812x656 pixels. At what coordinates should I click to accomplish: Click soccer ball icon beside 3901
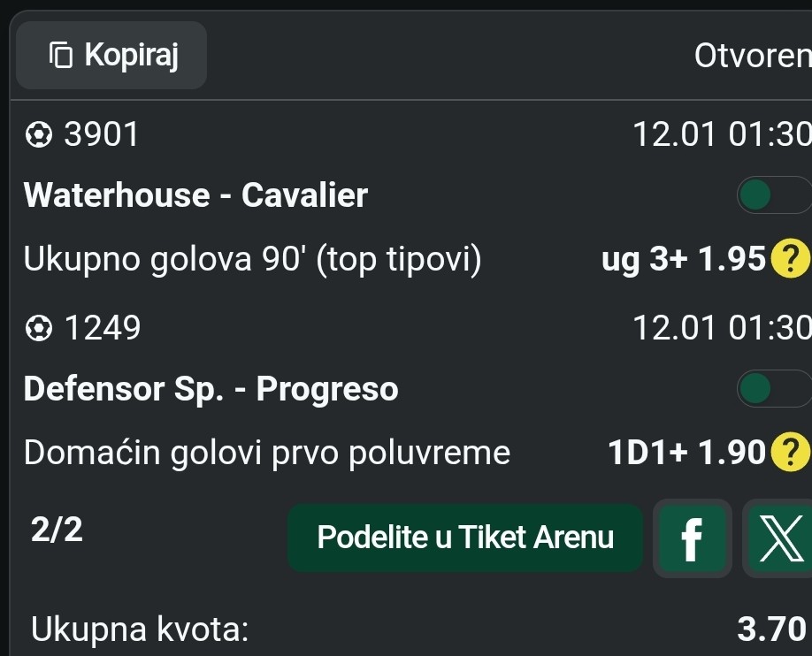pos(38,135)
